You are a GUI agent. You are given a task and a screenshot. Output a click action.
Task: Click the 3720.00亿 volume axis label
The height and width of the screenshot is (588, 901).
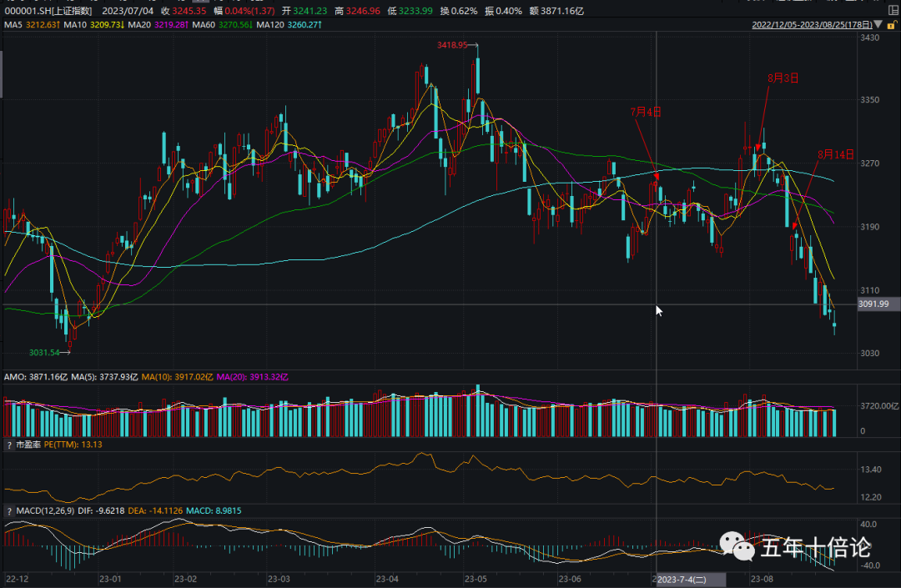[880, 406]
